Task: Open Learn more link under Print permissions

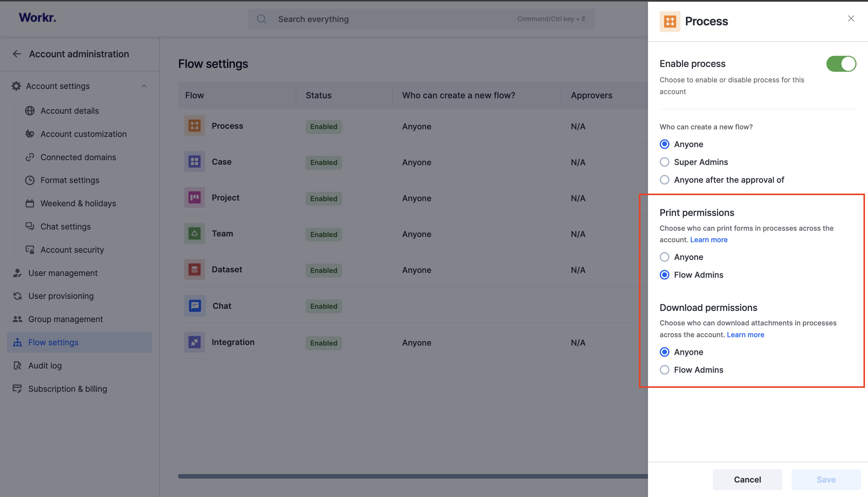Action: point(709,240)
